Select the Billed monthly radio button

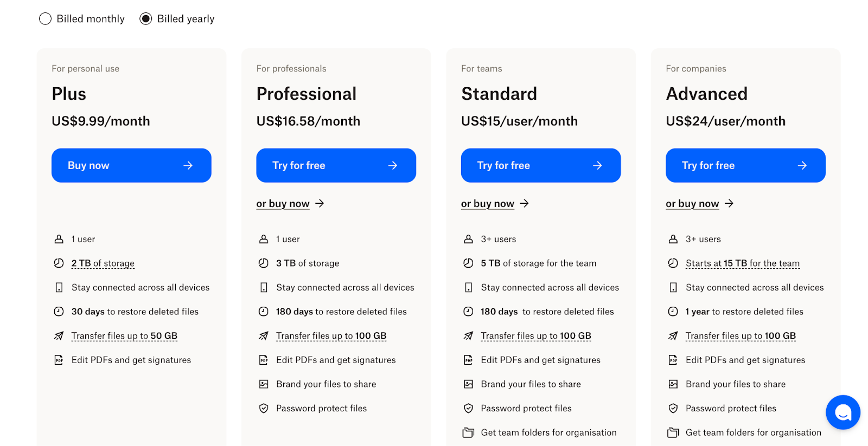tap(46, 19)
